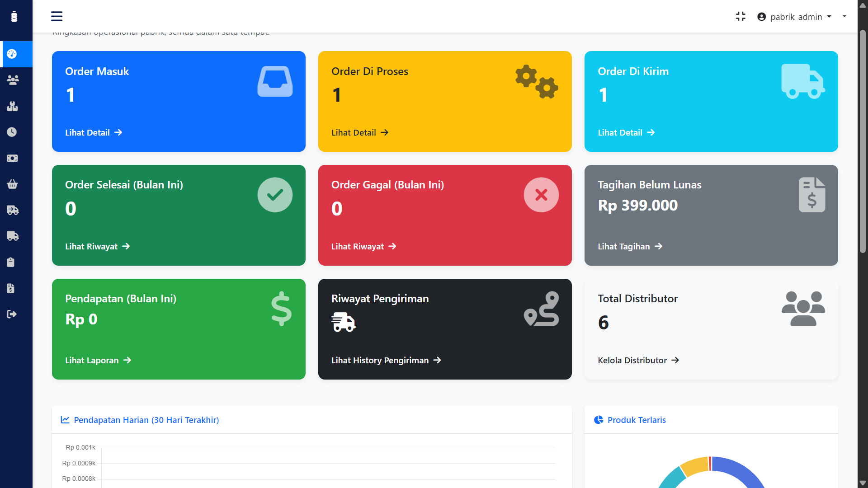Open the invoice dollar file icon in the sidebar
Image resolution: width=868 pixels, height=488 pixels.
point(11,288)
